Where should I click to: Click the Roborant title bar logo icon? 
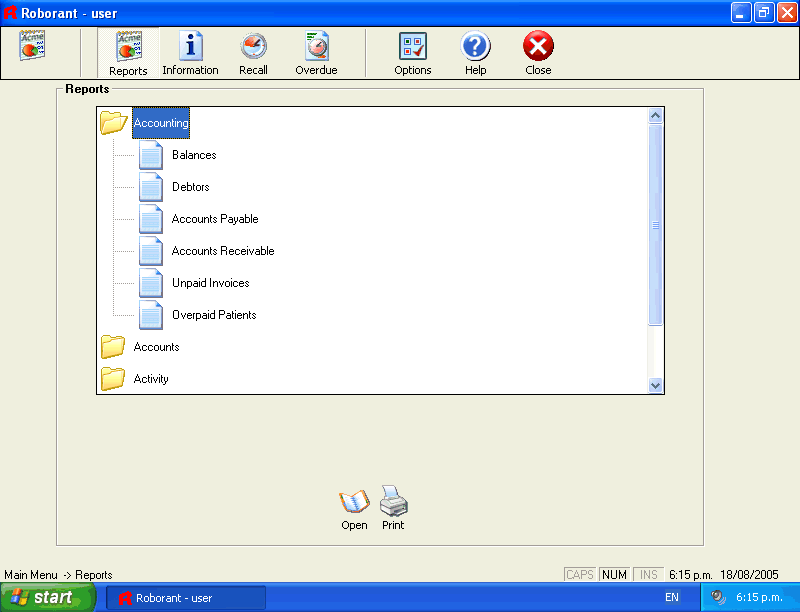pyautogui.click(x=10, y=12)
